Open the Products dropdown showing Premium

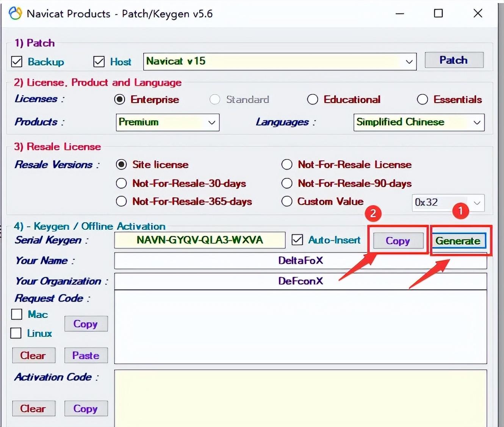[167, 122]
